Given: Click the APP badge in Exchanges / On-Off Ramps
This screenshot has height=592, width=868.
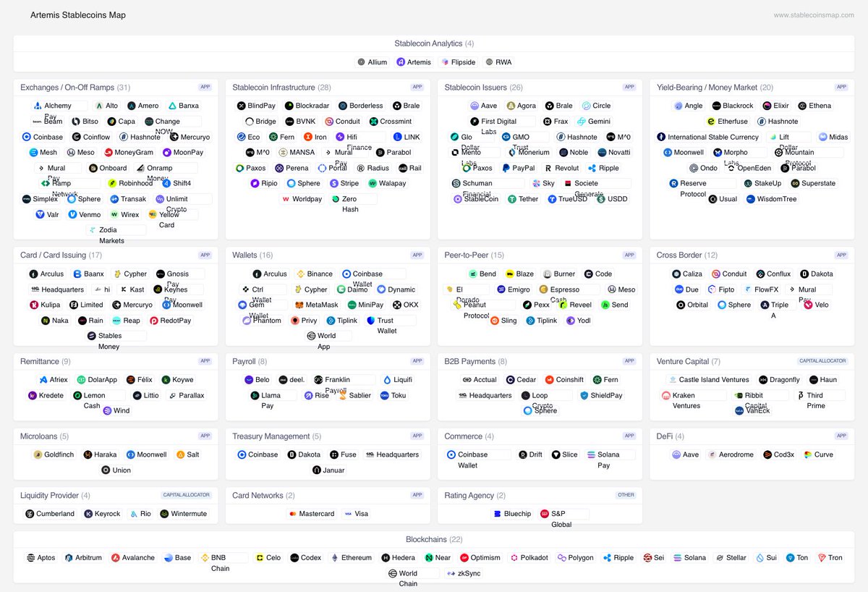Looking at the screenshot, I should click(205, 87).
